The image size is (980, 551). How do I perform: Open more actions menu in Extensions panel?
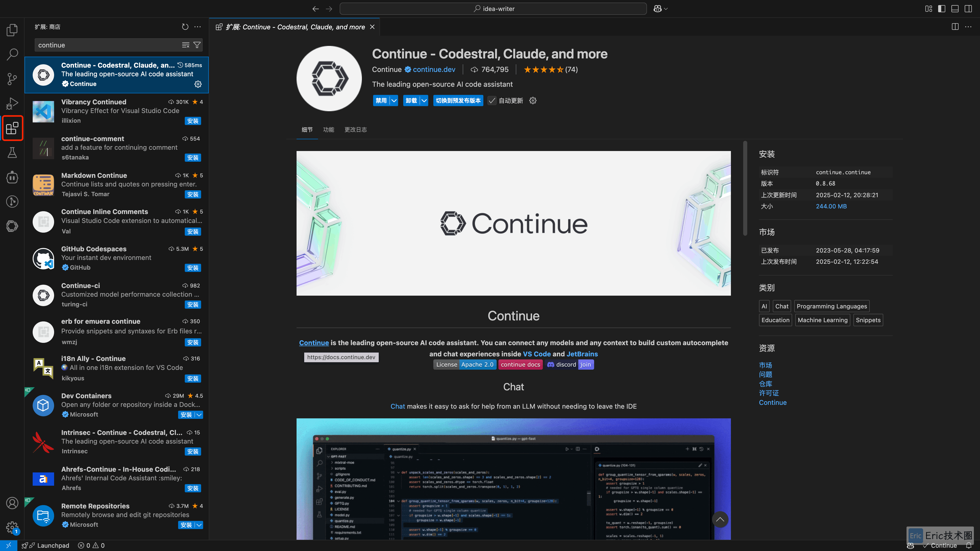[x=198, y=27]
